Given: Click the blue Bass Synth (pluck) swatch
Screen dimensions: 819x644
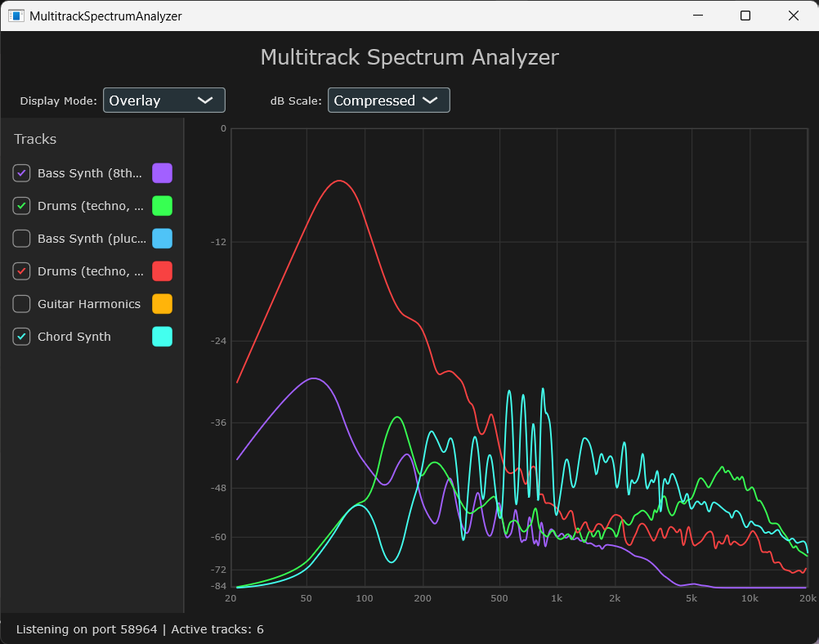Looking at the screenshot, I should (x=161, y=239).
